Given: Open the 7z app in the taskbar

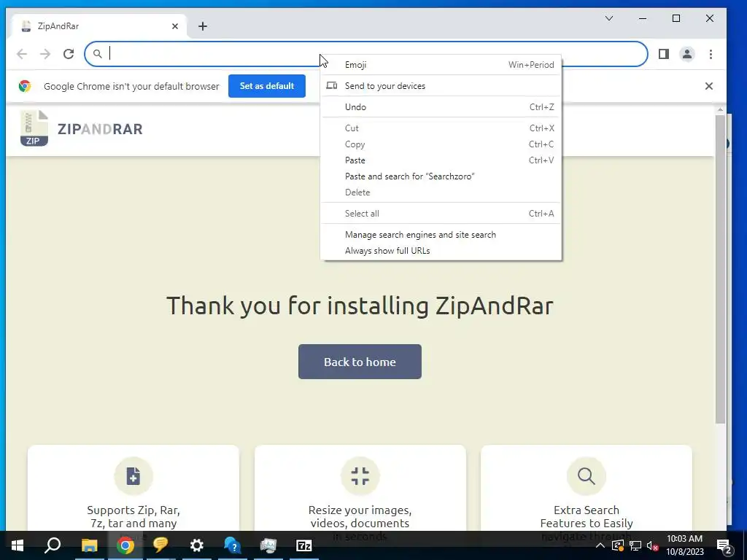Looking at the screenshot, I should pyautogui.click(x=304, y=545).
